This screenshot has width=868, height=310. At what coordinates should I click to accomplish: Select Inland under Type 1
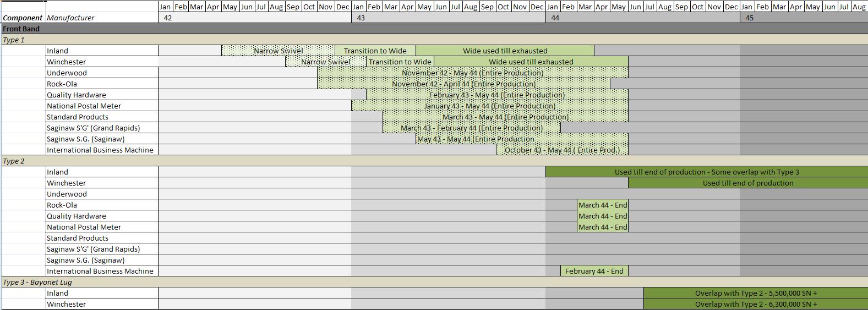(x=102, y=51)
